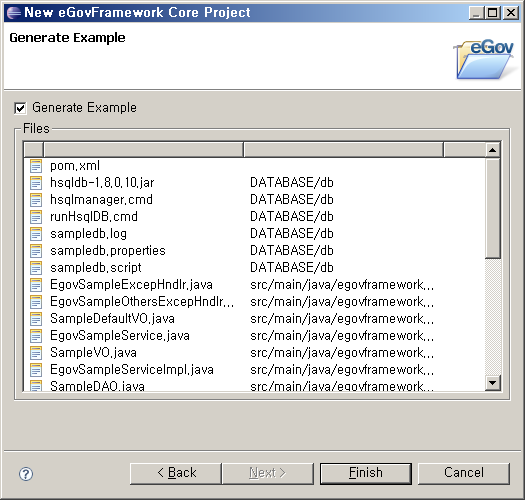Screen dimensions: 525x500
Task: Click the eGov folder logo
Action: point(484,60)
